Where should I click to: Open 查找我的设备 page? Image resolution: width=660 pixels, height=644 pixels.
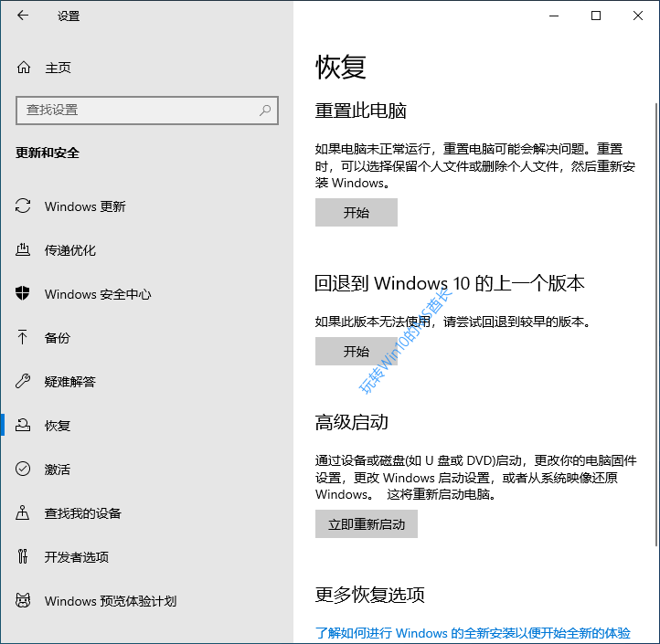point(83,513)
